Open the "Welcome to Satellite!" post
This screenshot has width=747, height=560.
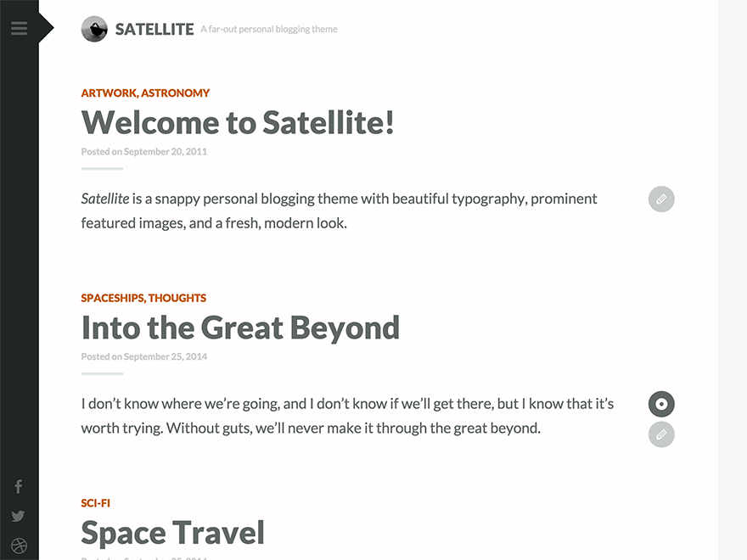tap(238, 123)
